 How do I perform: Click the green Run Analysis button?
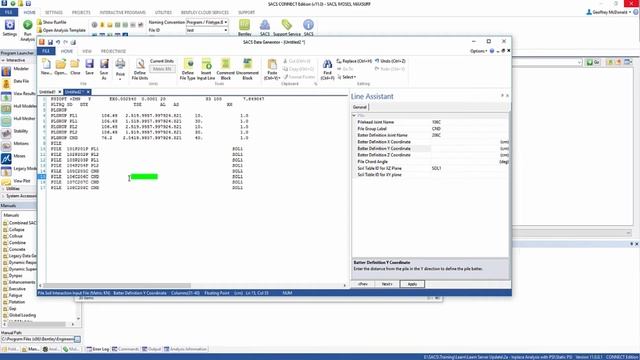tap(27, 30)
